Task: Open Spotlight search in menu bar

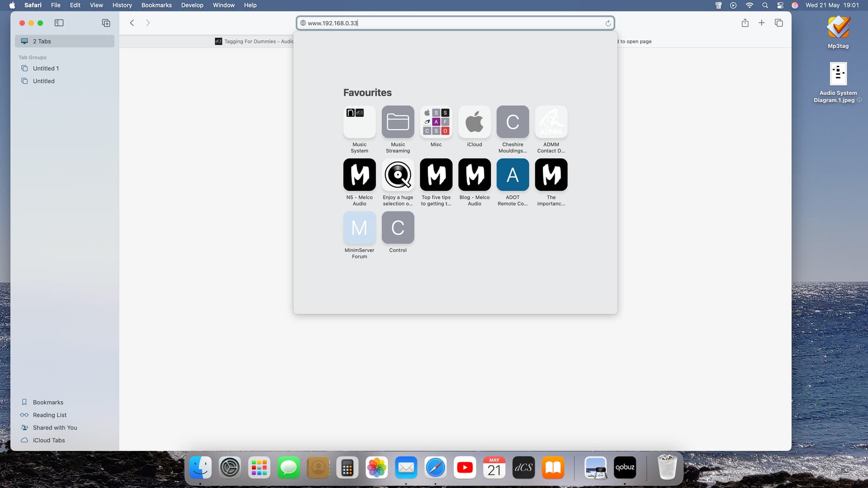Action: [x=765, y=5]
